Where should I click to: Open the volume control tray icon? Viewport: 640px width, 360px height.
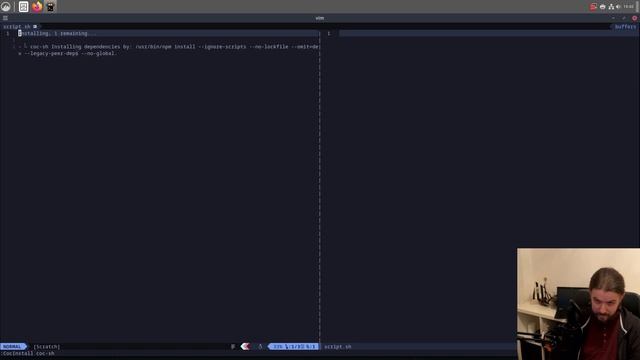[618, 7]
